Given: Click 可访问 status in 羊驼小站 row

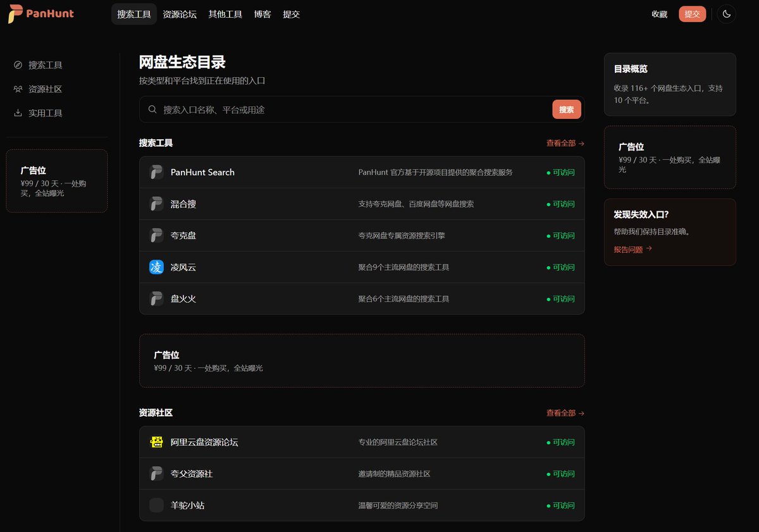Looking at the screenshot, I should (560, 505).
